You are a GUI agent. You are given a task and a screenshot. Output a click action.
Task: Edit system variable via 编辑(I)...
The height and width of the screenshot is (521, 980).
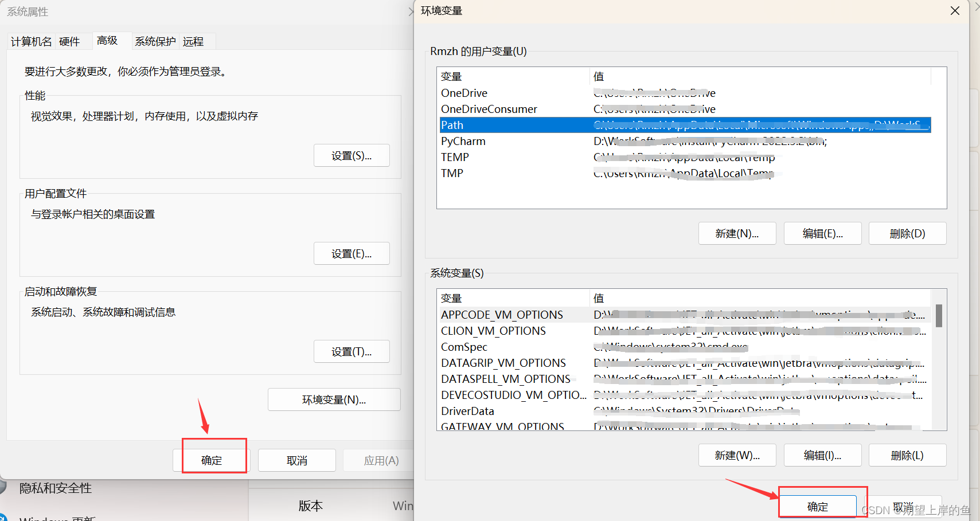coord(822,455)
